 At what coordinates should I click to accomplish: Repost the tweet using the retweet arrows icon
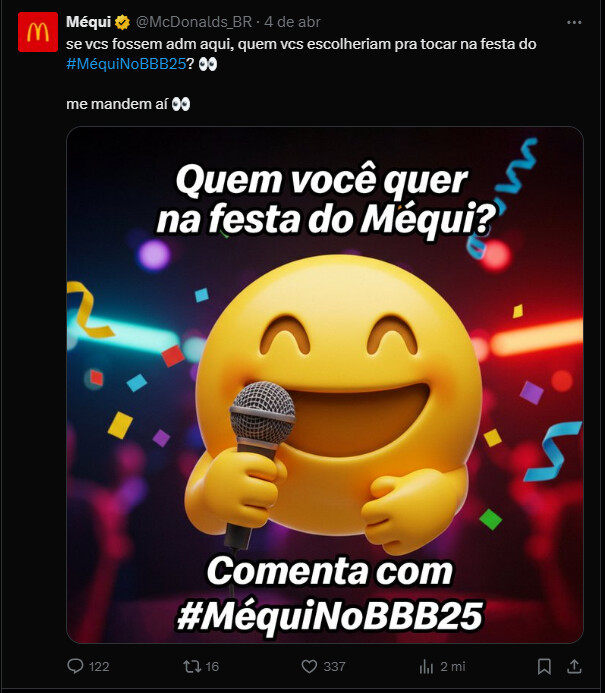click(x=192, y=666)
